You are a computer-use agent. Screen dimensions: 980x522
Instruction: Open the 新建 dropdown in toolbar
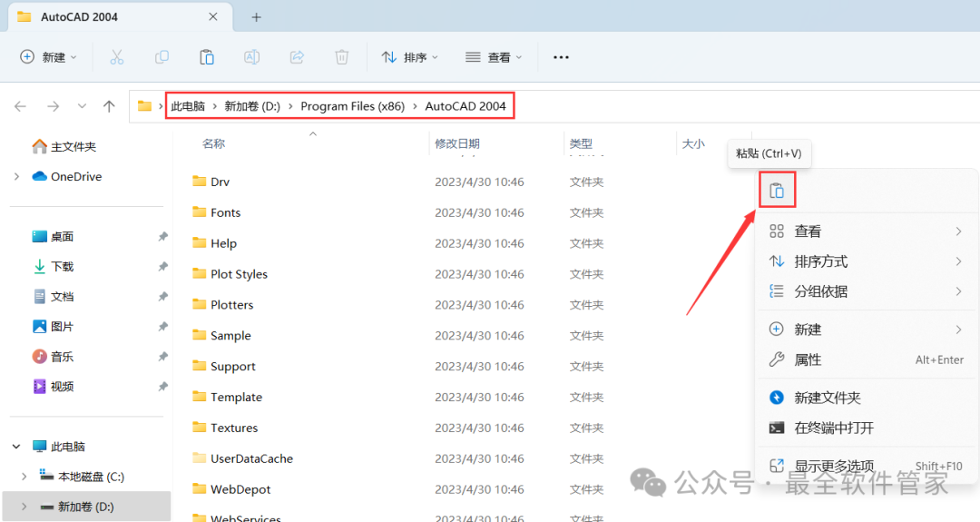click(x=49, y=57)
